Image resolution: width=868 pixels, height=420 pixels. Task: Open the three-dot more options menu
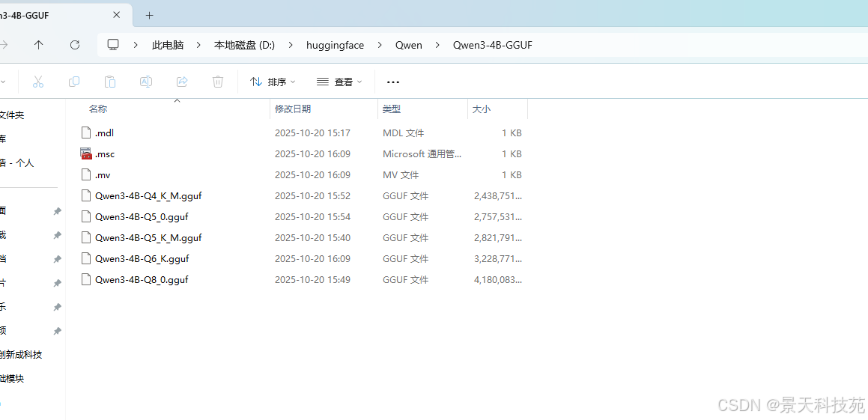393,82
